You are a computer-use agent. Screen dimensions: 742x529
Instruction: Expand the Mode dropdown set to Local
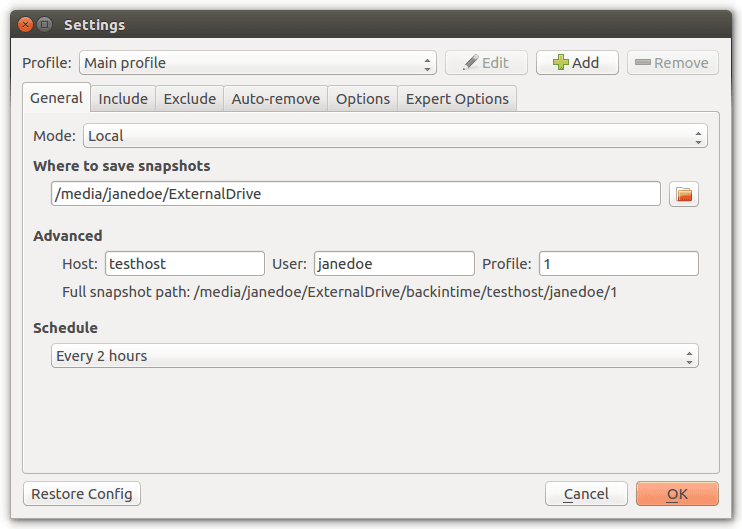point(395,136)
